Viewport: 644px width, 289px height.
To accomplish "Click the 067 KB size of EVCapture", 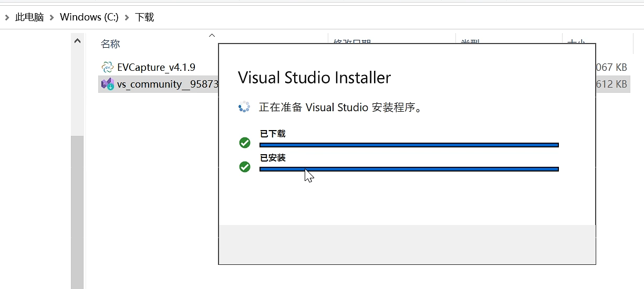I will [x=612, y=67].
